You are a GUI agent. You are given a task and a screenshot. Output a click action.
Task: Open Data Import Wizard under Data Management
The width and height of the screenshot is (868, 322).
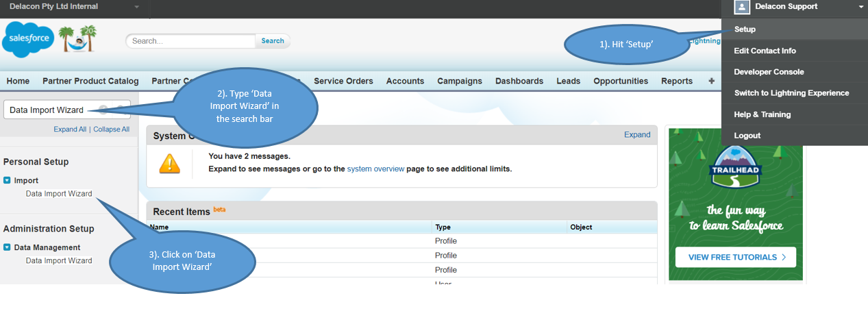59,261
